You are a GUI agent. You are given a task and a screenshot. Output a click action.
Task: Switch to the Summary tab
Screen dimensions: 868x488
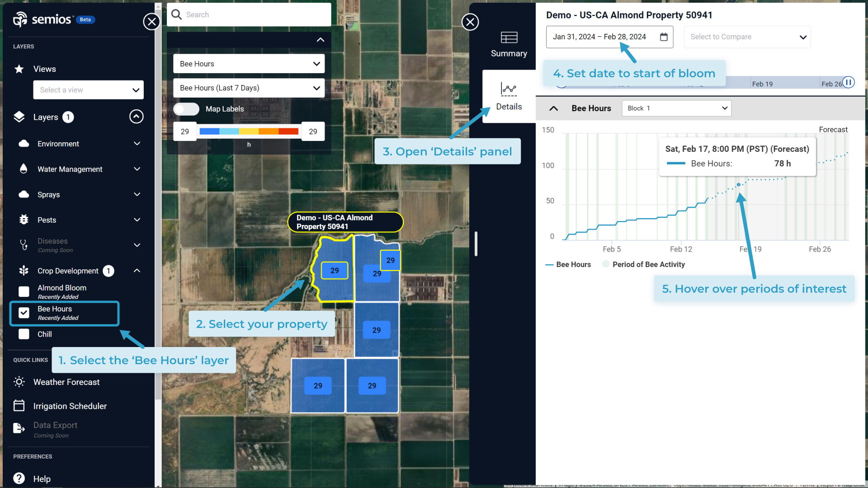coord(509,44)
